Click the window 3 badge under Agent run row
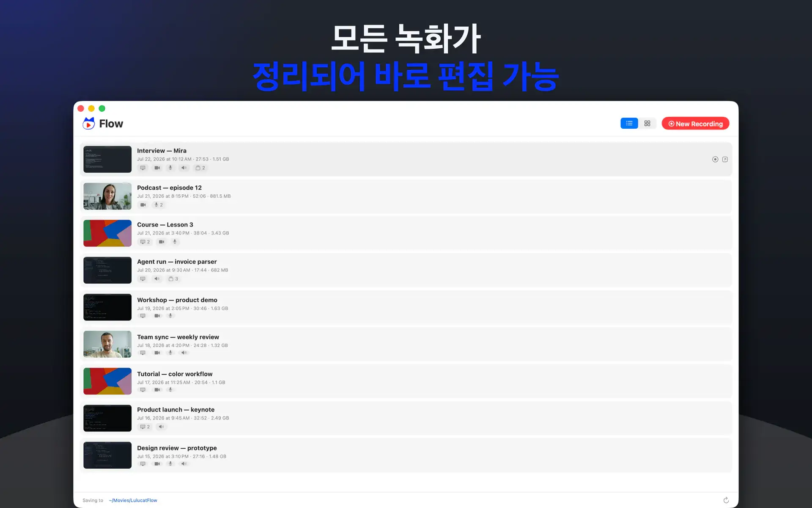The image size is (812, 508). click(x=173, y=279)
